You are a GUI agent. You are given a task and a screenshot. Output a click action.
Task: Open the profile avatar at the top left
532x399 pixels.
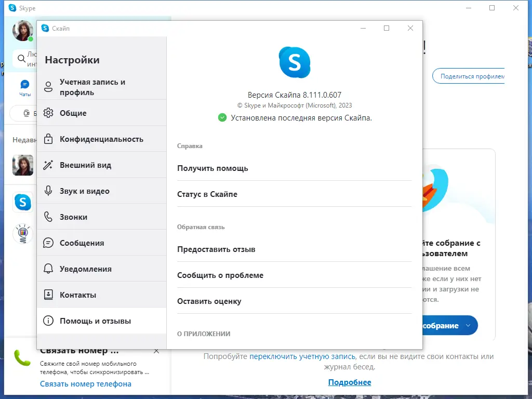[23, 31]
